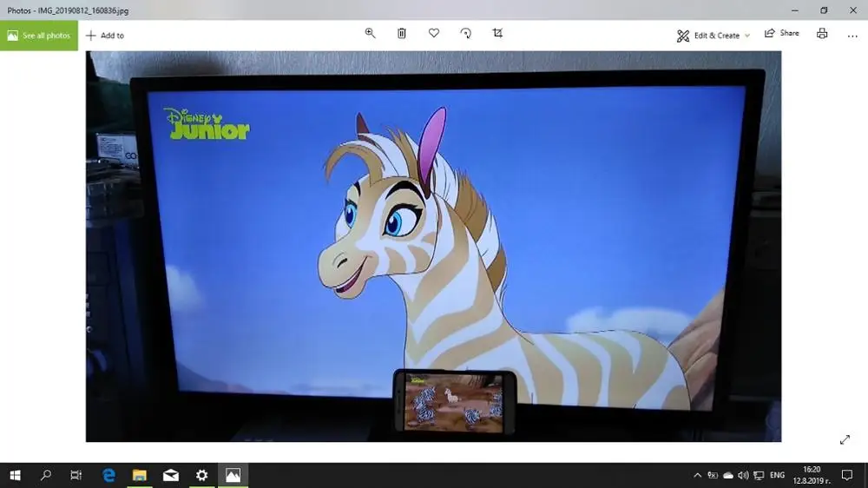The width and height of the screenshot is (868, 488).
Task: Open the Windows Start menu
Action: point(15,475)
